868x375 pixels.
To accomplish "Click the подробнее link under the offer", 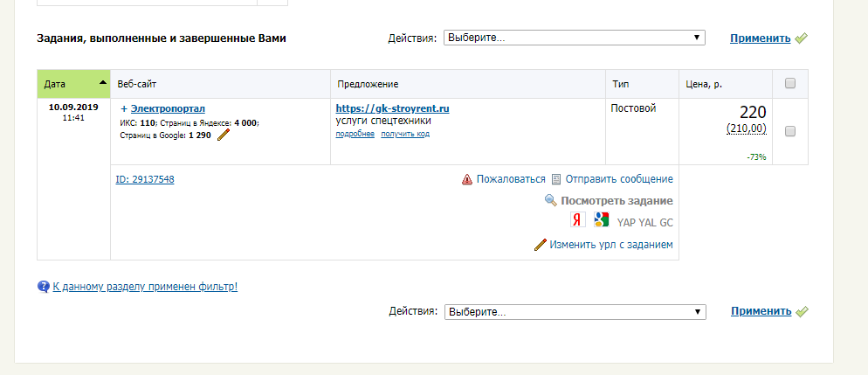I will (355, 134).
